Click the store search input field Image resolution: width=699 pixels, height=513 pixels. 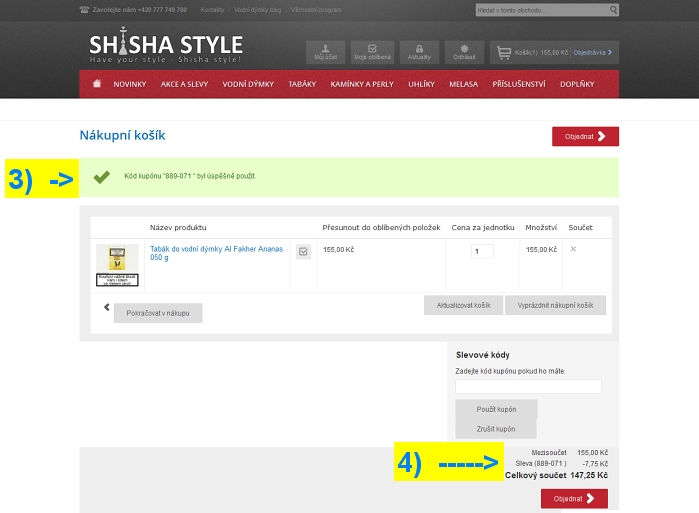pyautogui.click(x=542, y=10)
